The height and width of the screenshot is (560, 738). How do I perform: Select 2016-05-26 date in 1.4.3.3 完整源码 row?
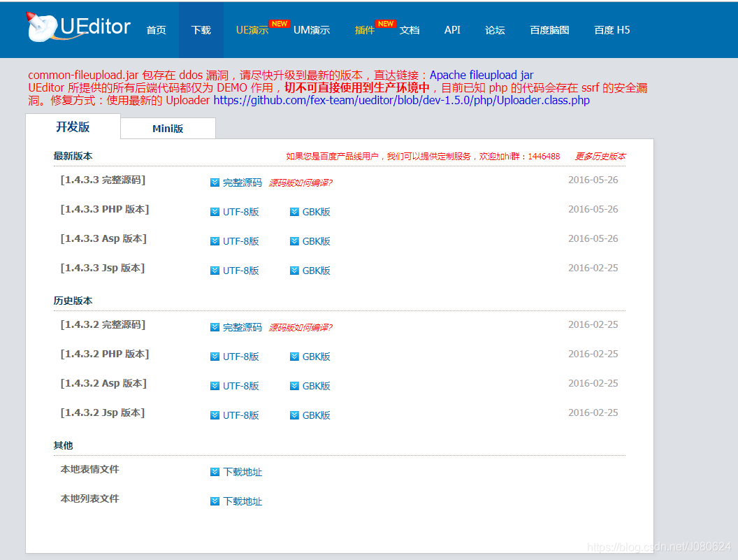593,180
